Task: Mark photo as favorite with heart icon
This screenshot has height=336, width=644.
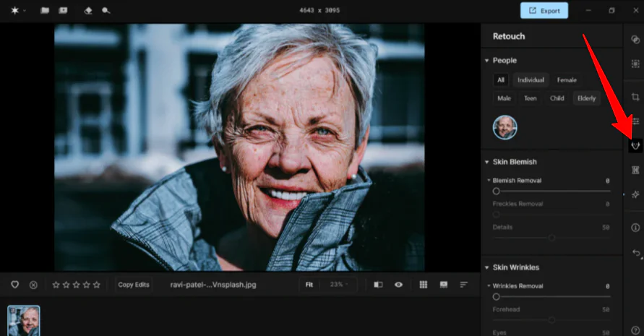Action: [14, 285]
